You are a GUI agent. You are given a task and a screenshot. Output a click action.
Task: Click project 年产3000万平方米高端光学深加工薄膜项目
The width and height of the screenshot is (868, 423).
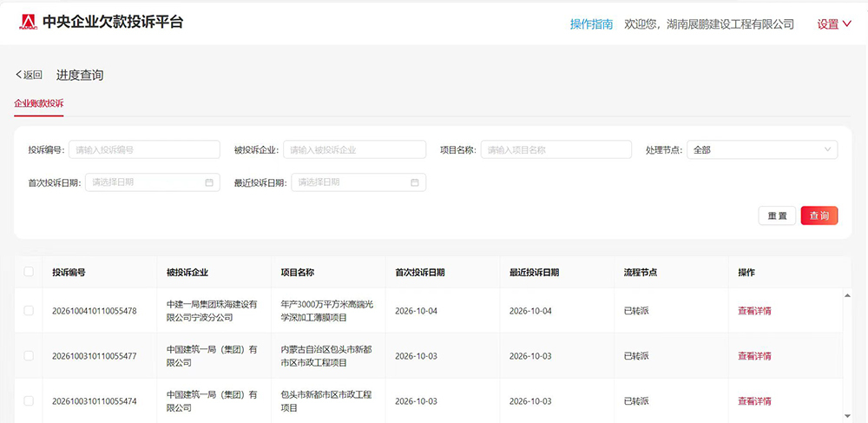tap(326, 311)
